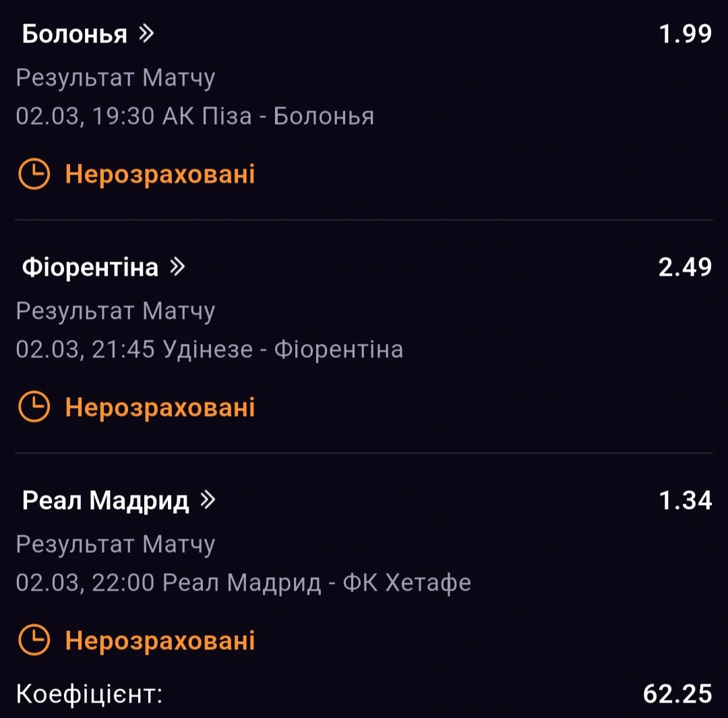
Task: Click the clock icon under the Реал Мадрид bet
Action: tap(34, 640)
